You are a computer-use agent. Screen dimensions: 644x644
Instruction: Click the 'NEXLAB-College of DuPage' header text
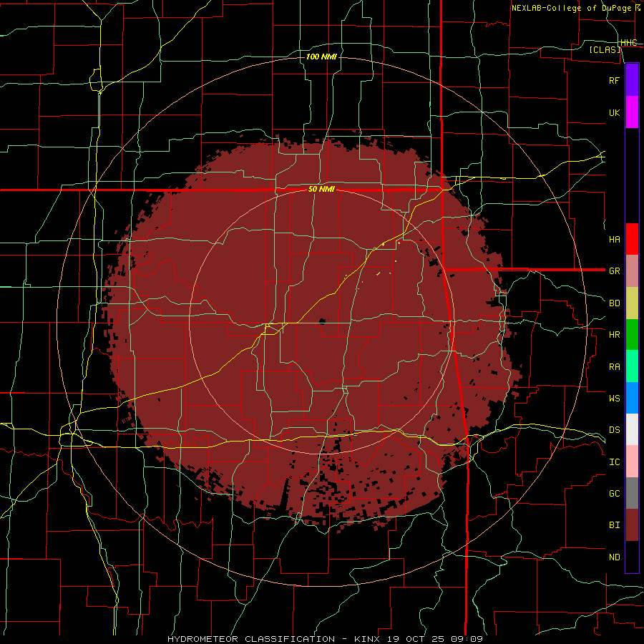click(571, 8)
